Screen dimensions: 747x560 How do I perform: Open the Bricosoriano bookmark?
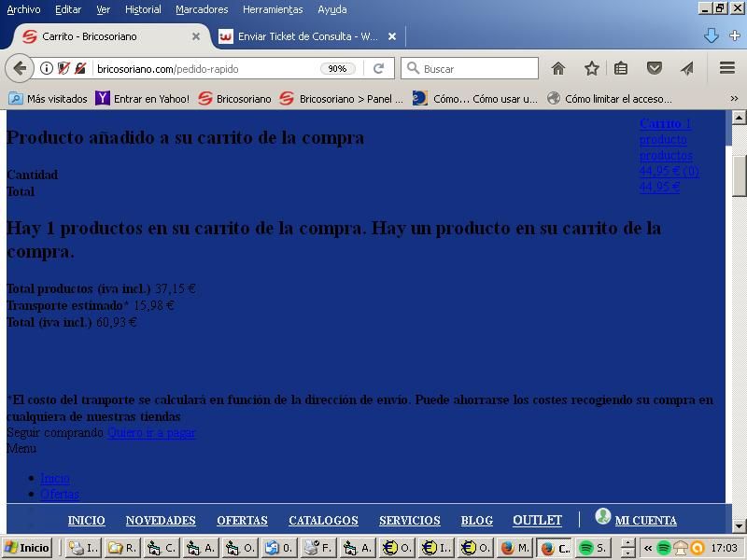(234, 99)
